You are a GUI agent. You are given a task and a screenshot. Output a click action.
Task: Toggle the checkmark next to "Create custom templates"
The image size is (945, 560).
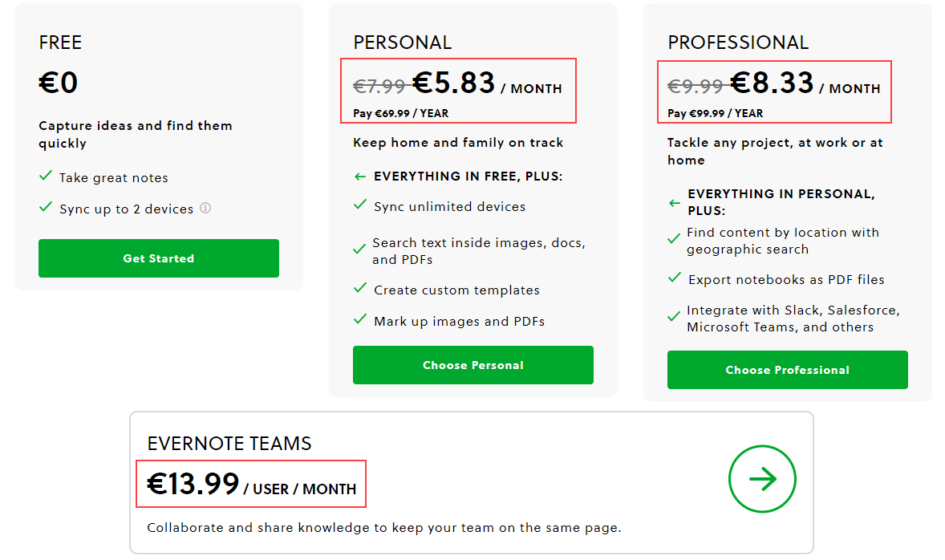coord(359,290)
